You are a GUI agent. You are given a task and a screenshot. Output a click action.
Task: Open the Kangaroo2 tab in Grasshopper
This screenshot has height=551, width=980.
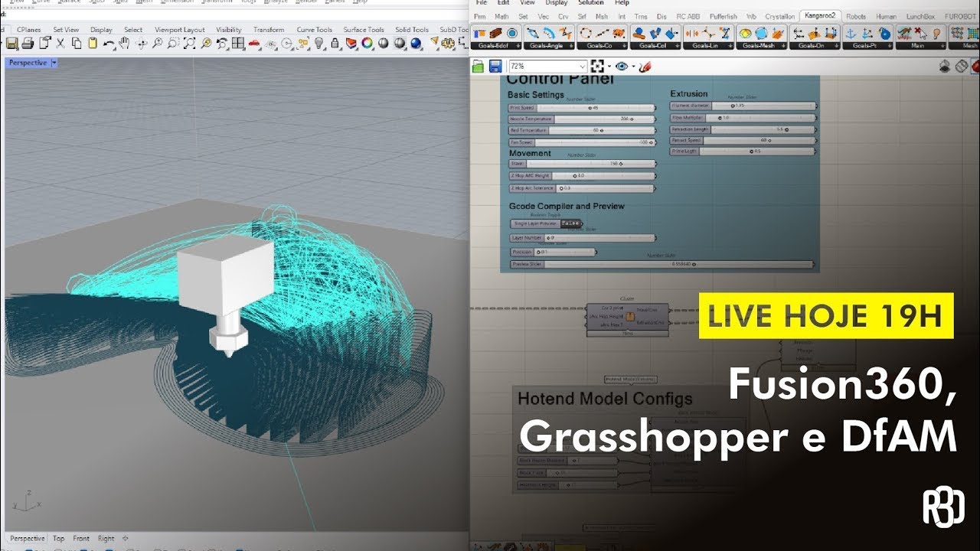tap(820, 15)
